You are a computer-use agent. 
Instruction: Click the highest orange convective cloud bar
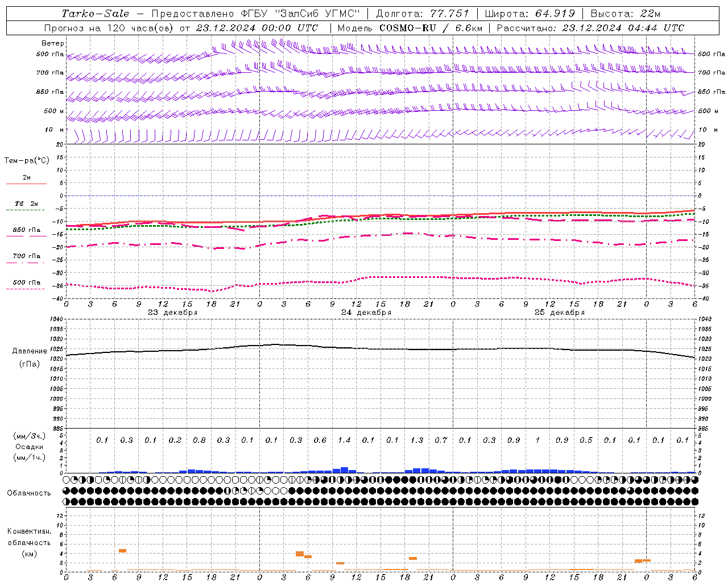(x=122, y=551)
